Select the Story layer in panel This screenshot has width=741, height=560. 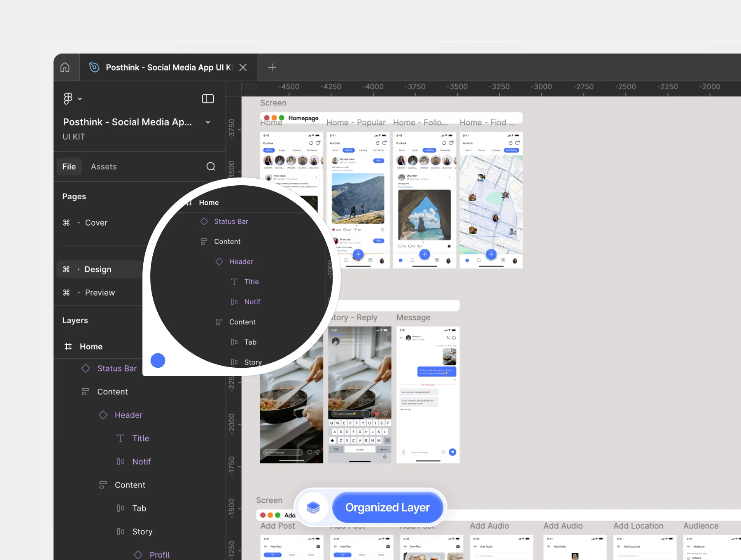142,532
